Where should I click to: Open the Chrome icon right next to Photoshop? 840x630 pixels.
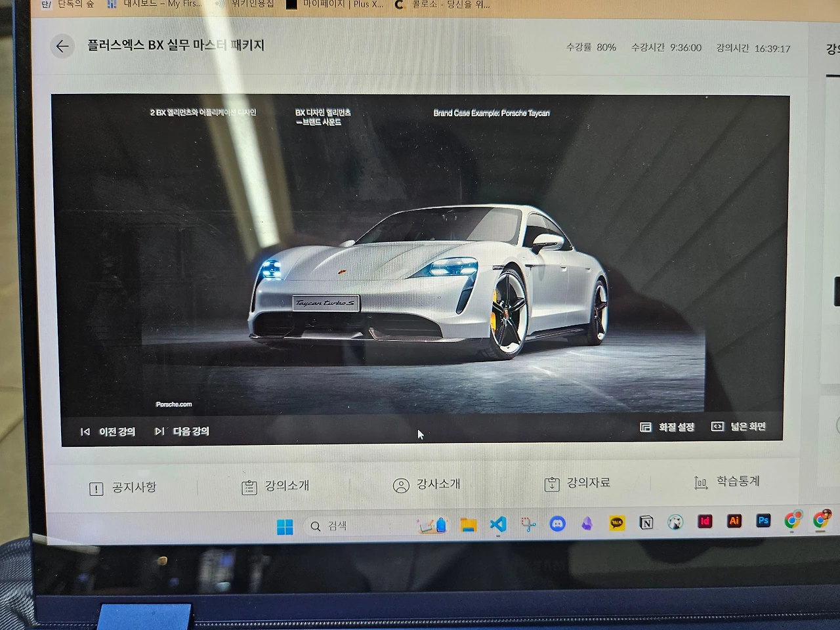[793, 520]
